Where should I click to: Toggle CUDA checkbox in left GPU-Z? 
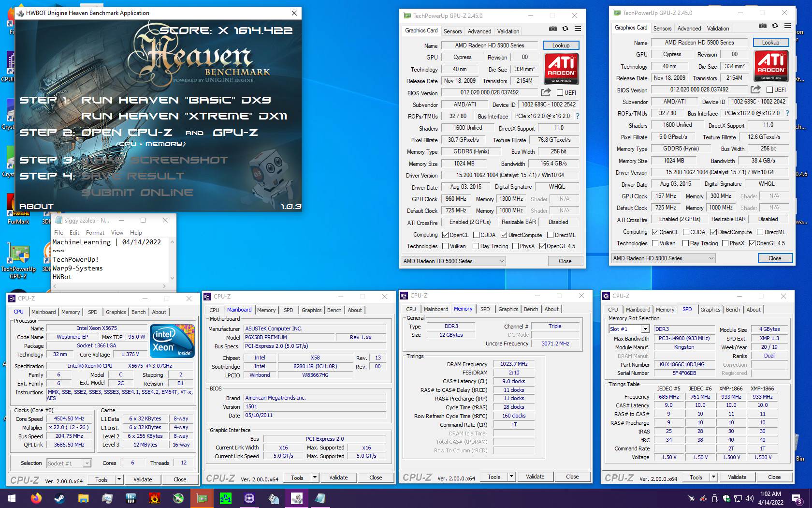point(476,235)
